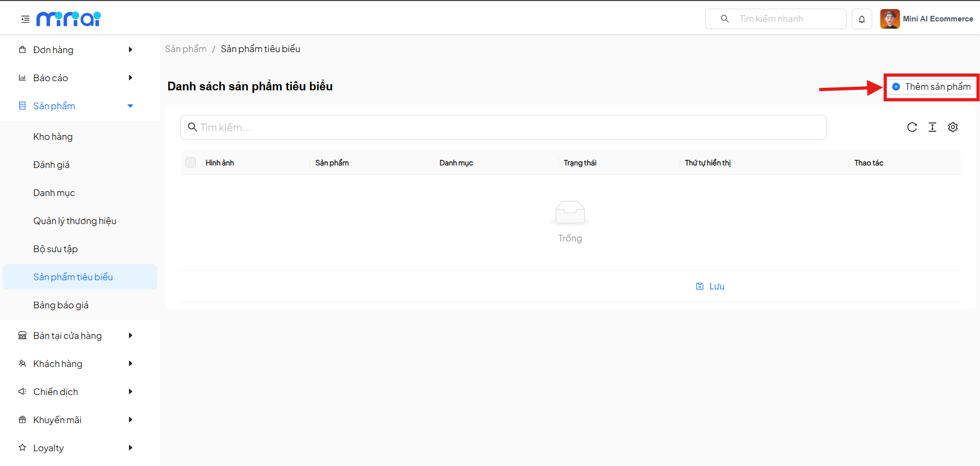980x466 pixels.
Task: Expand the Khách hàng menu
Action: [77, 364]
